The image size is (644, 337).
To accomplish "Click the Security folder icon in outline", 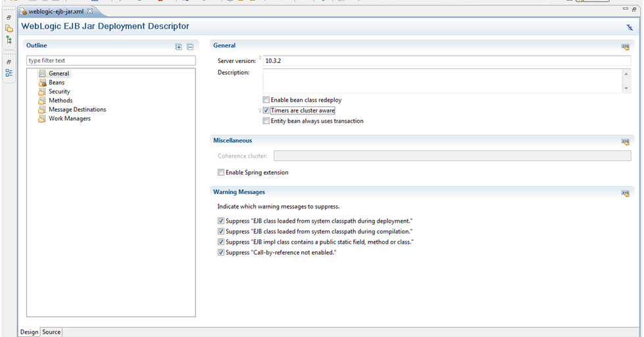I will coord(42,91).
